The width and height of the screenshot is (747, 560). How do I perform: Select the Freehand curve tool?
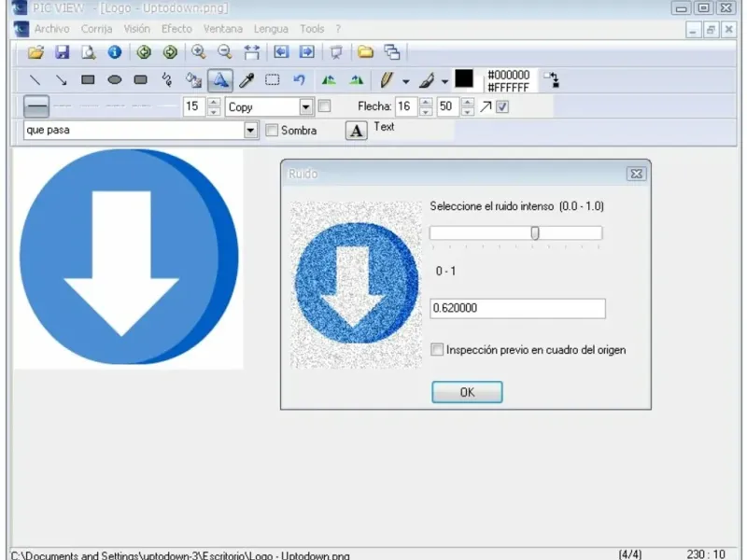coord(167,79)
